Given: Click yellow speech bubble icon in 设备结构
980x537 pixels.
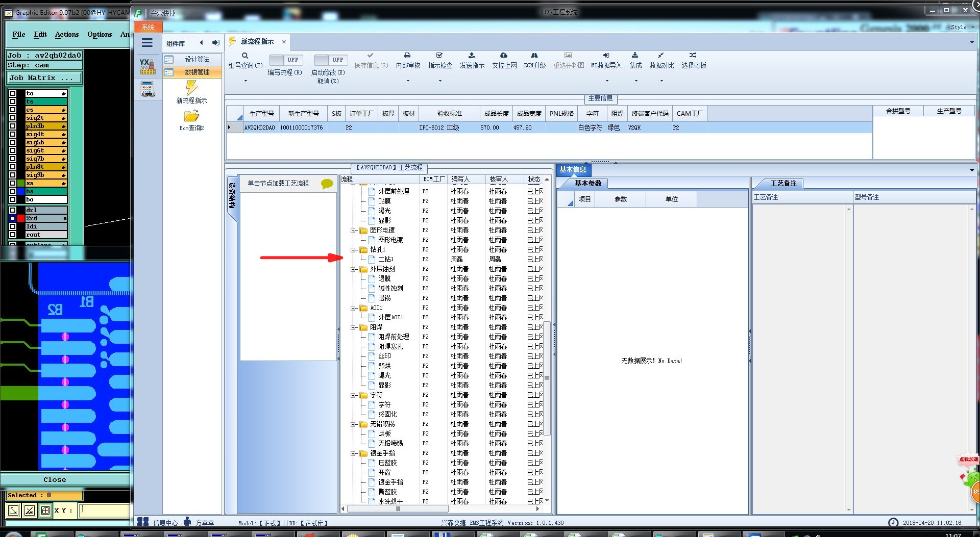Looking at the screenshot, I should (327, 184).
